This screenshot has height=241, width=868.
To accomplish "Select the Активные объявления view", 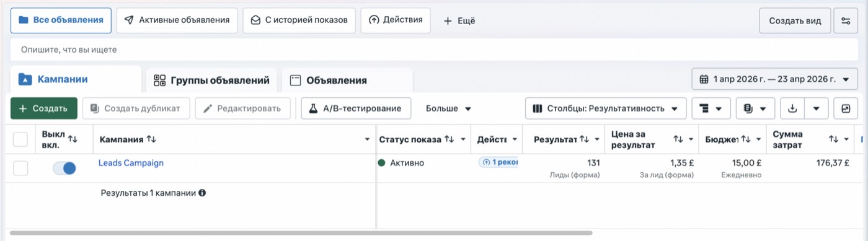I will click(x=177, y=20).
